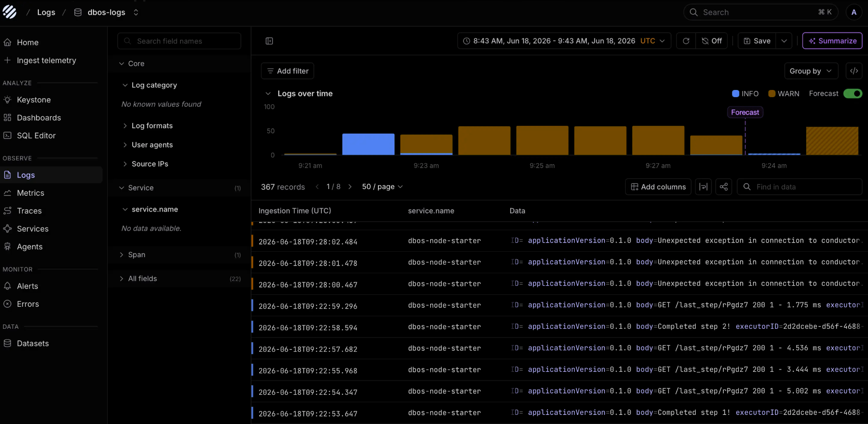Open Metrics in the sidebar
The width and height of the screenshot is (868, 424).
click(x=30, y=193)
